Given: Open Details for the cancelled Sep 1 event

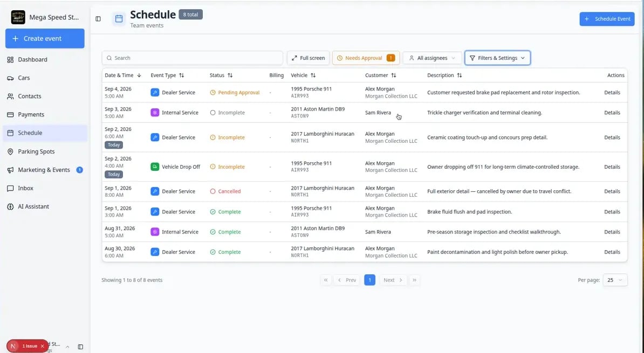Looking at the screenshot, I should click(612, 191).
